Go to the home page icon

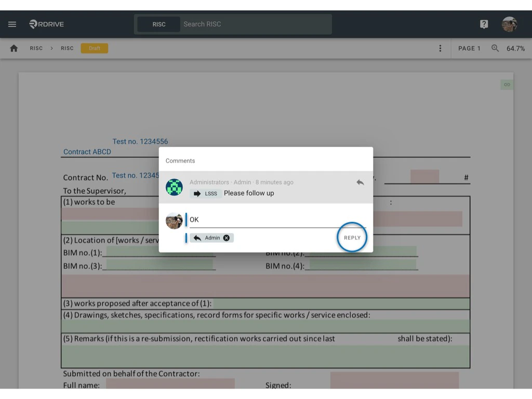coord(14,48)
